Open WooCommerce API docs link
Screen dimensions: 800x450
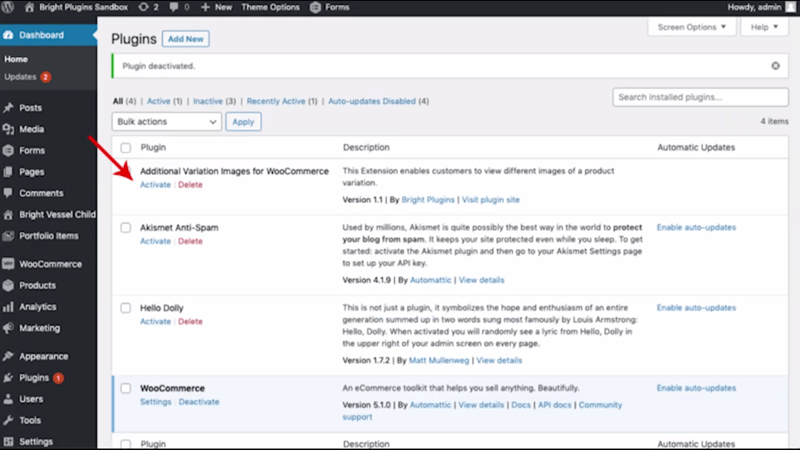[x=555, y=405]
